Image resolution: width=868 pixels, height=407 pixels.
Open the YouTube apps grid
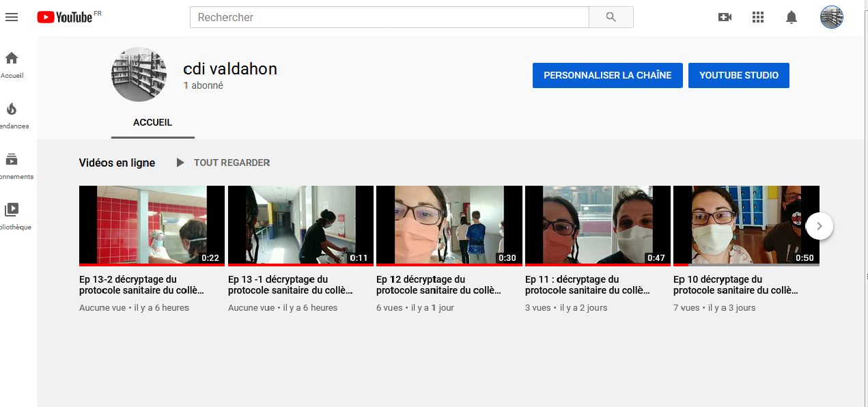757,17
